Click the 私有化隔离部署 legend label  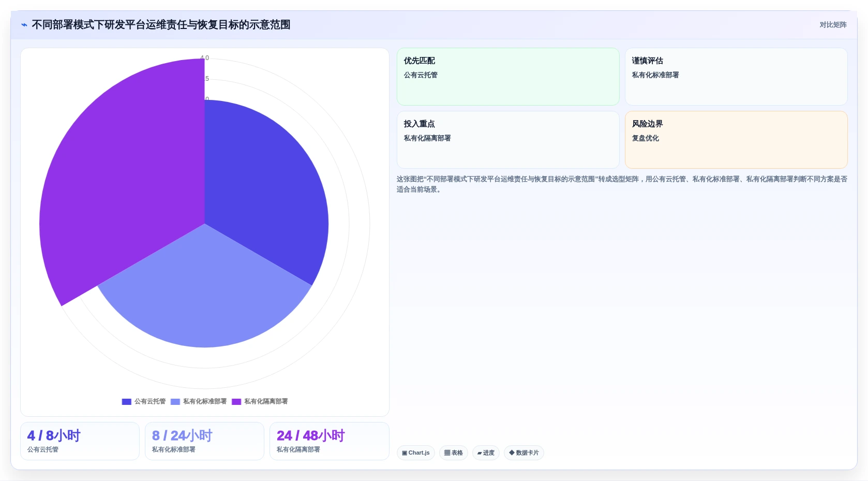coord(266,402)
